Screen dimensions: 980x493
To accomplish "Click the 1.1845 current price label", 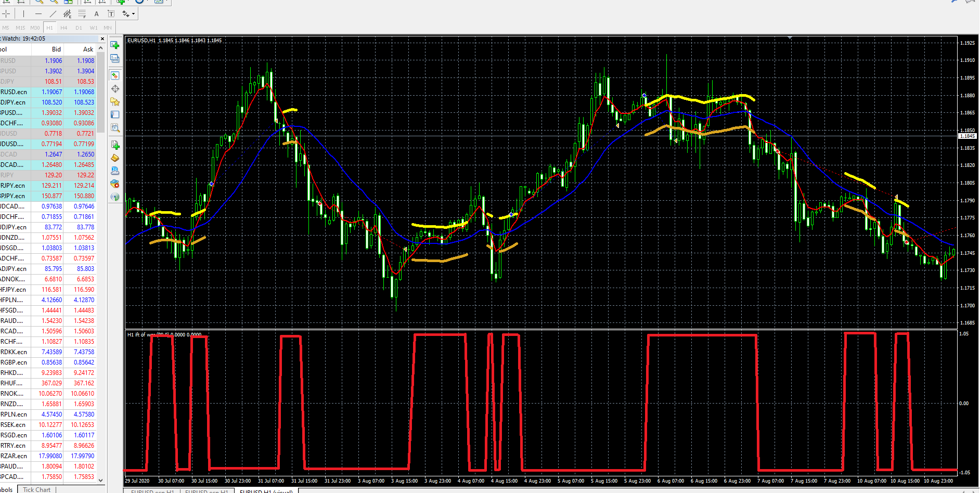I will pos(968,136).
